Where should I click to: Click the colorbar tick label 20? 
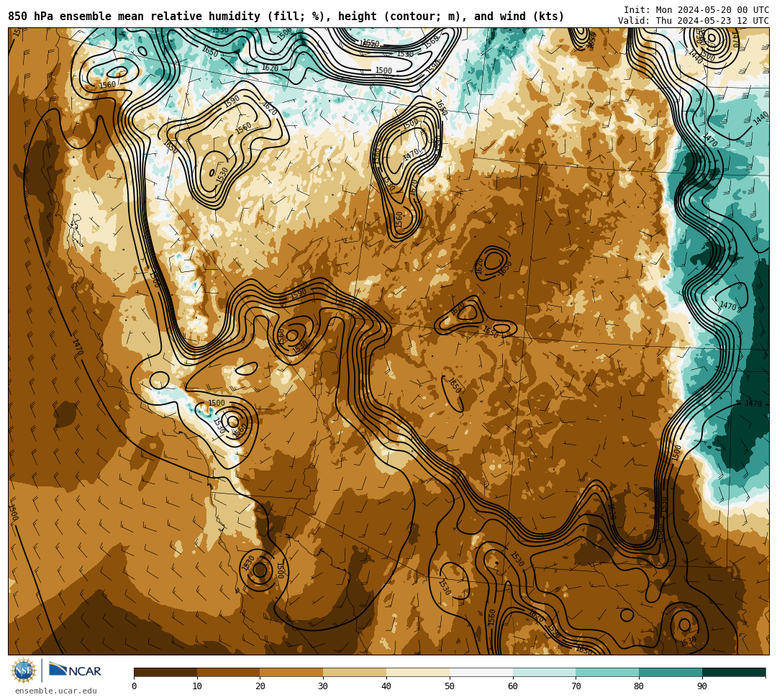click(x=260, y=686)
